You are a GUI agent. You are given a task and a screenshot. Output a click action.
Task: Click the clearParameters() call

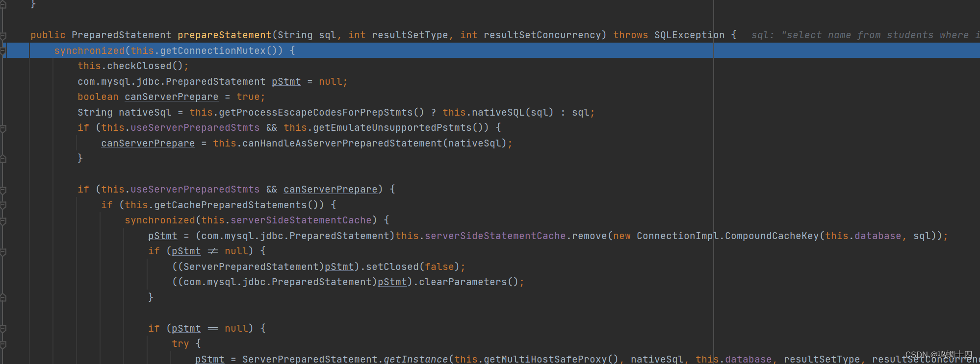[x=468, y=282]
